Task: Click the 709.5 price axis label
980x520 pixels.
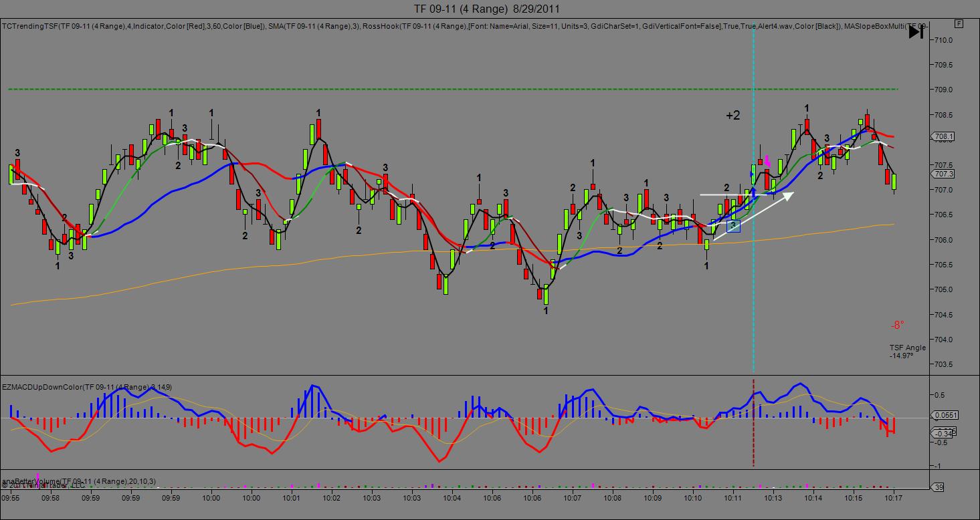Action: [x=943, y=65]
